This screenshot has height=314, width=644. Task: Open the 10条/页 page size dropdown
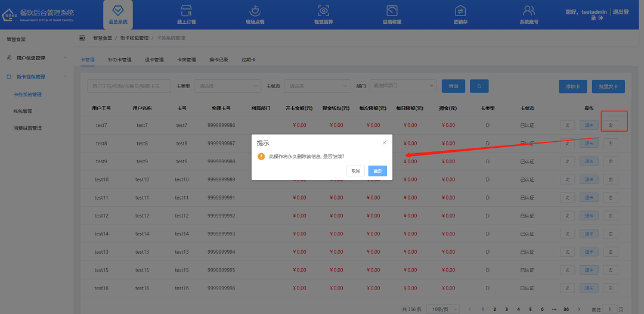443,309
